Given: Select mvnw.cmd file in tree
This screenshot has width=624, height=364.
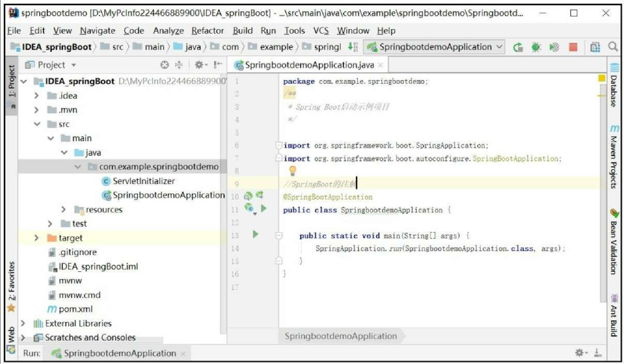Looking at the screenshot, I should 75,295.
